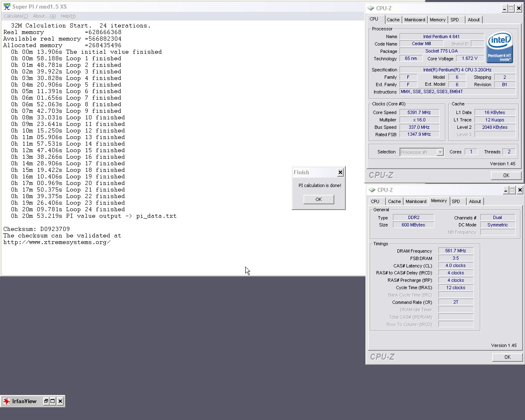
Task: Click the Name field Intel Pentium 4 641
Action: coord(442,37)
